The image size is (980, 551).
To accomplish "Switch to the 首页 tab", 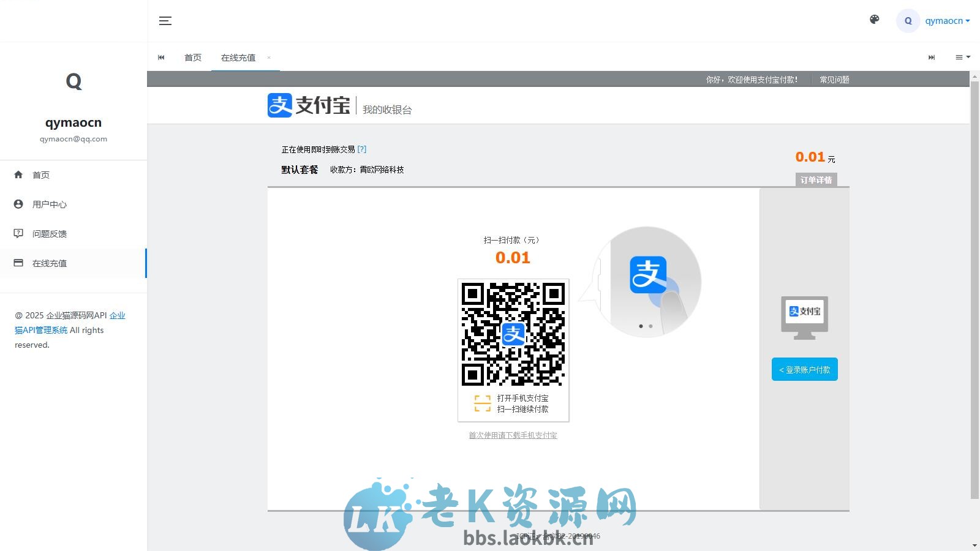I will tap(192, 57).
